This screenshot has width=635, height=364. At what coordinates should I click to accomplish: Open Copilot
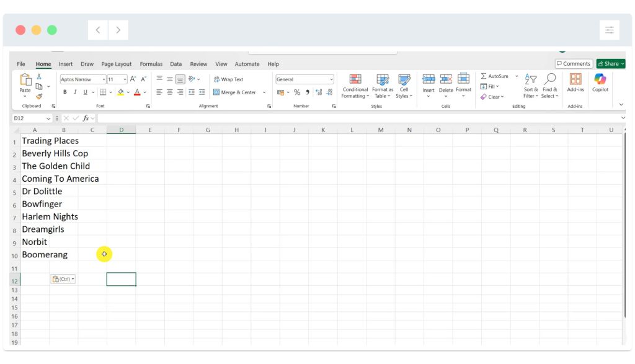click(600, 82)
